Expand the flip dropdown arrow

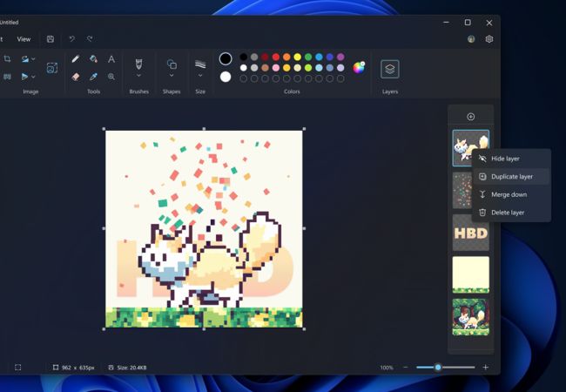click(x=33, y=77)
